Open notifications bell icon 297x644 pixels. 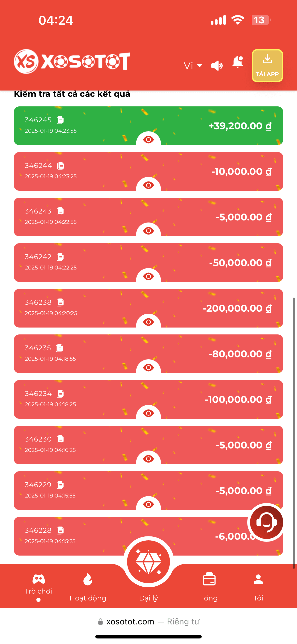click(x=238, y=62)
